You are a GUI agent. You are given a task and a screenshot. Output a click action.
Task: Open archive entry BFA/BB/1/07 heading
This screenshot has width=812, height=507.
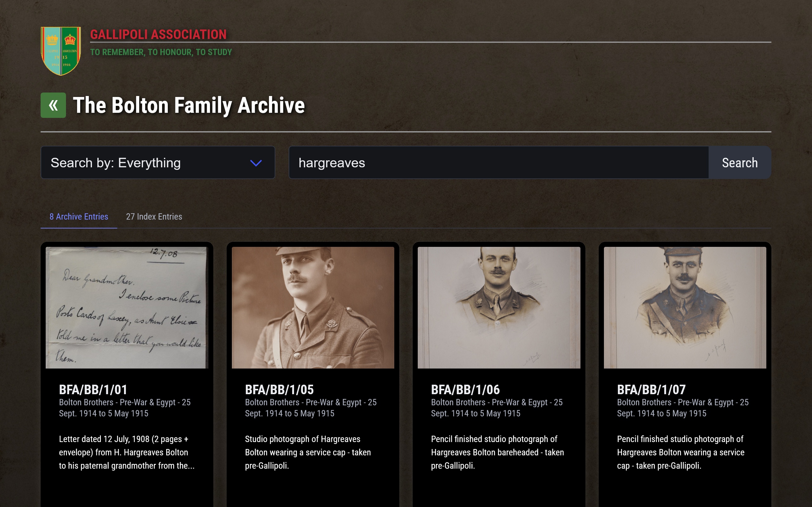[x=651, y=390]
